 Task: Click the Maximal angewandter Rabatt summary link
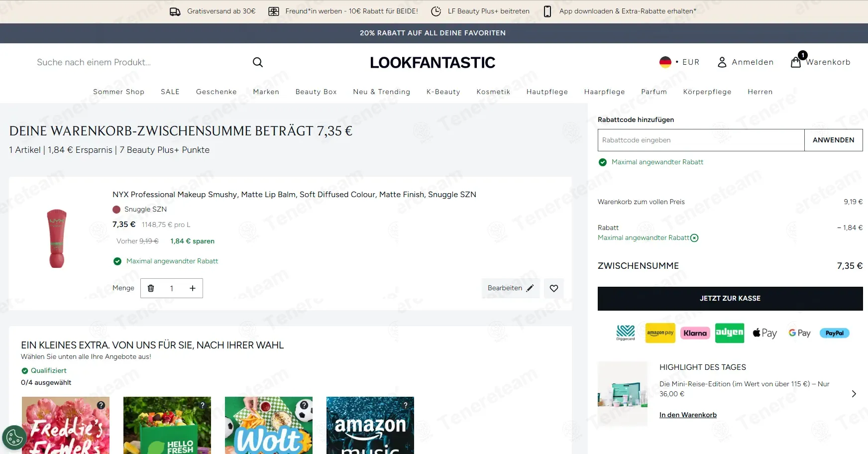[x=644, y=238]
